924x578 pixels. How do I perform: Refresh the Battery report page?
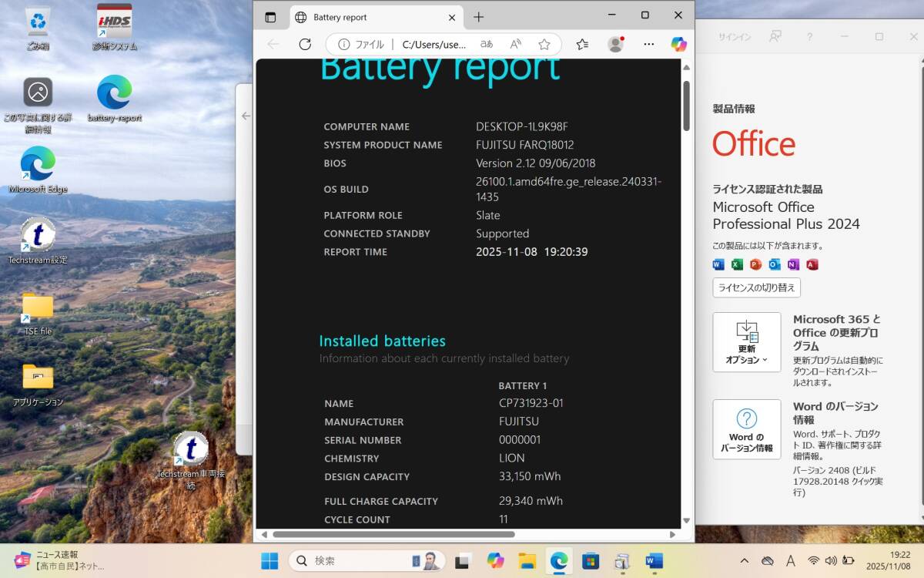pyautogui.click(x=305, y=45)
